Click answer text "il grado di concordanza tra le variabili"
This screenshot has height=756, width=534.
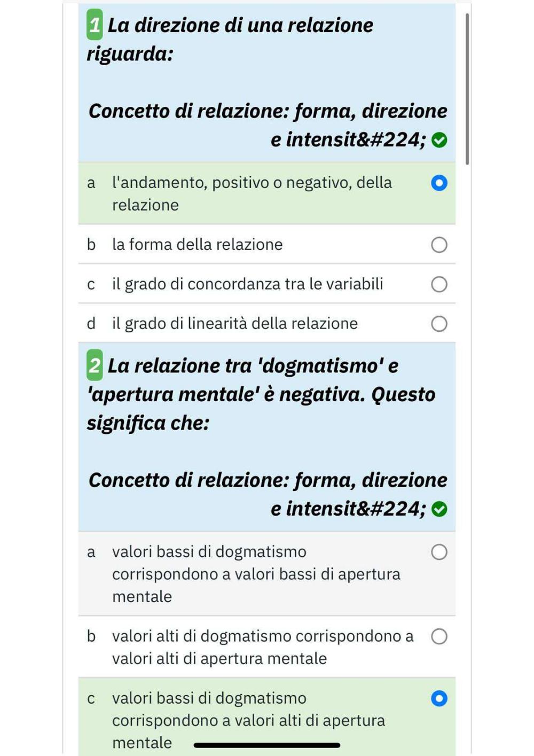coord(248,284)
